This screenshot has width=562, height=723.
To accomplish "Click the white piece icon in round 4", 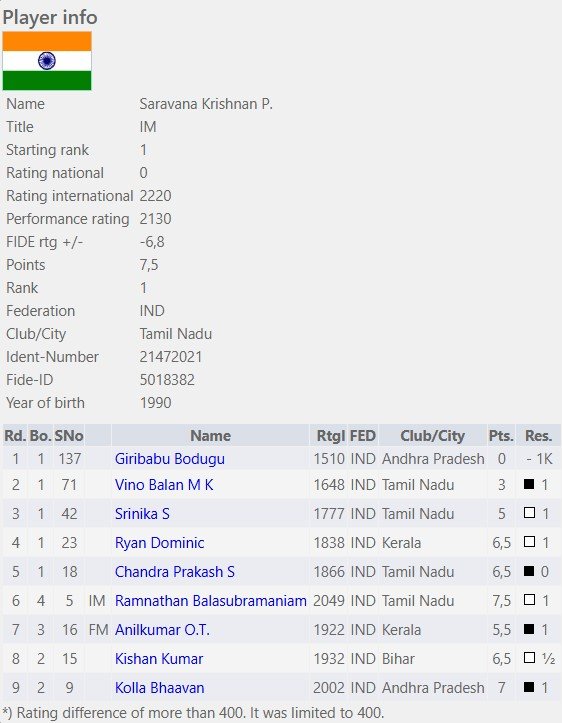I will (529, 542).
